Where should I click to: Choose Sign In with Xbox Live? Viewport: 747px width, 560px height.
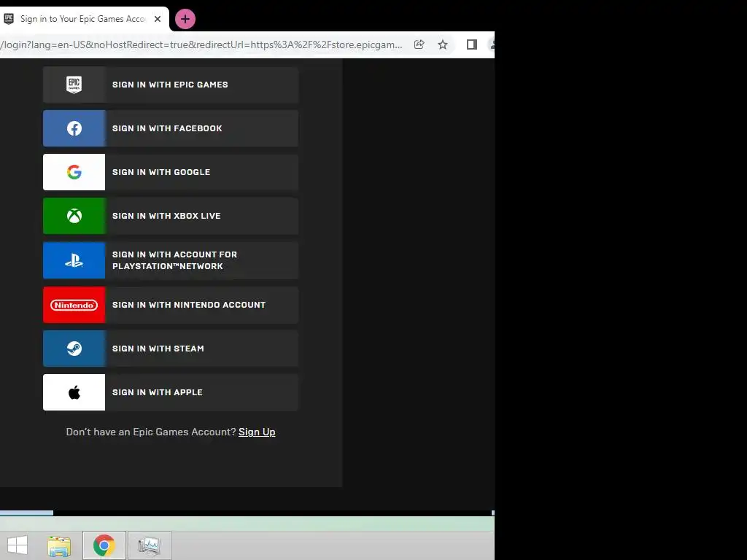click(x=171, y=216)
